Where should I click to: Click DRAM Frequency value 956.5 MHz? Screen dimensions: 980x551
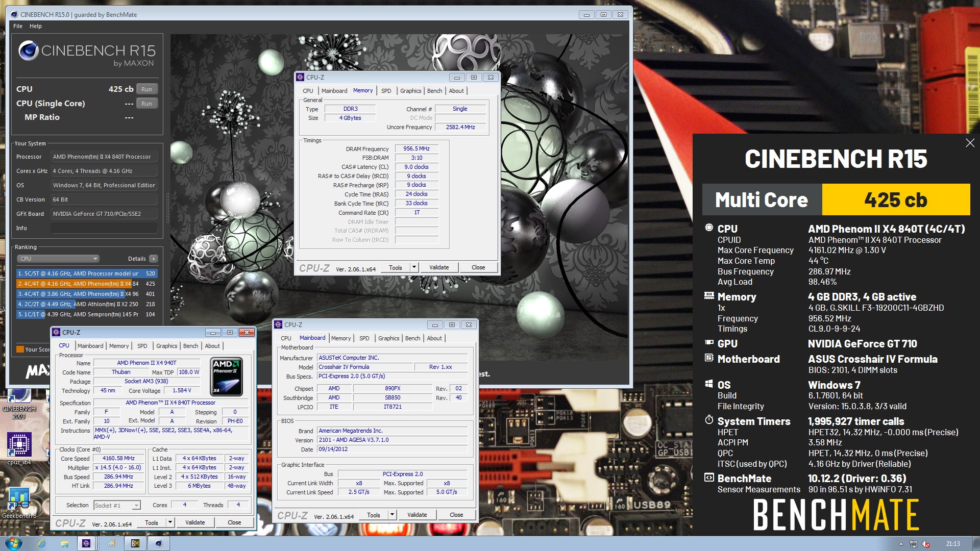pyautogui.click(x=416, y=148)
